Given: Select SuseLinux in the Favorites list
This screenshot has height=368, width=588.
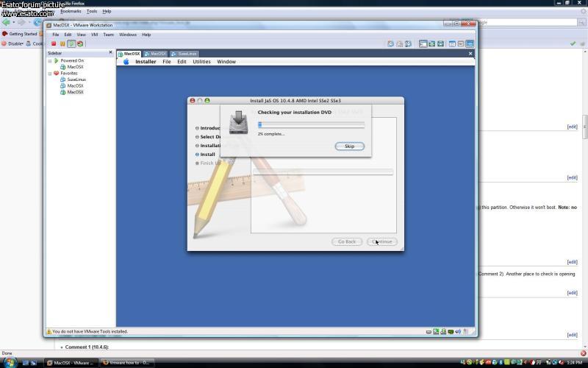Looking at the screenshot, I should [x=76, y=79].
